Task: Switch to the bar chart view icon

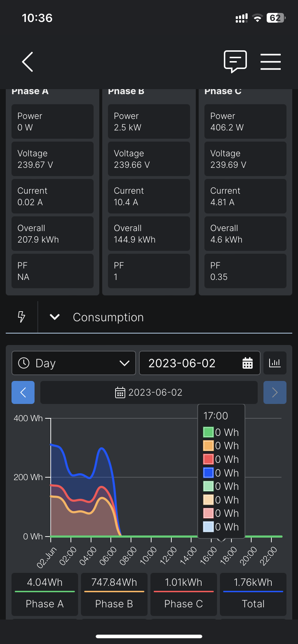Action: (x=275, y=363)
